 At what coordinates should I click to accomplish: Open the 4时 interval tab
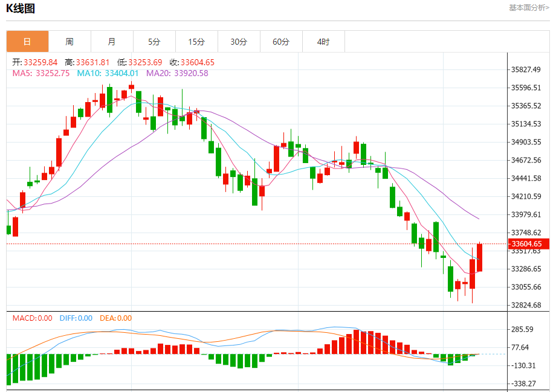pyautogui.click(x=323, y=42)
